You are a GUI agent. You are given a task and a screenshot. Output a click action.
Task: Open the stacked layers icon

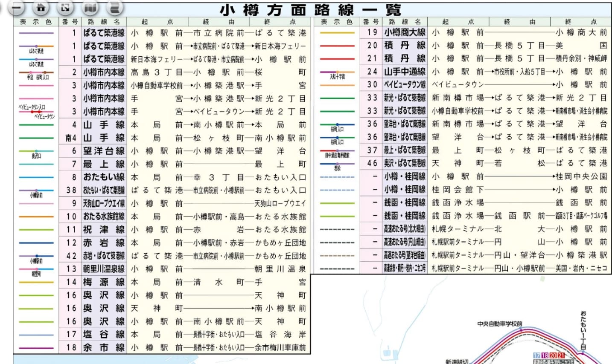coord(114,7)
